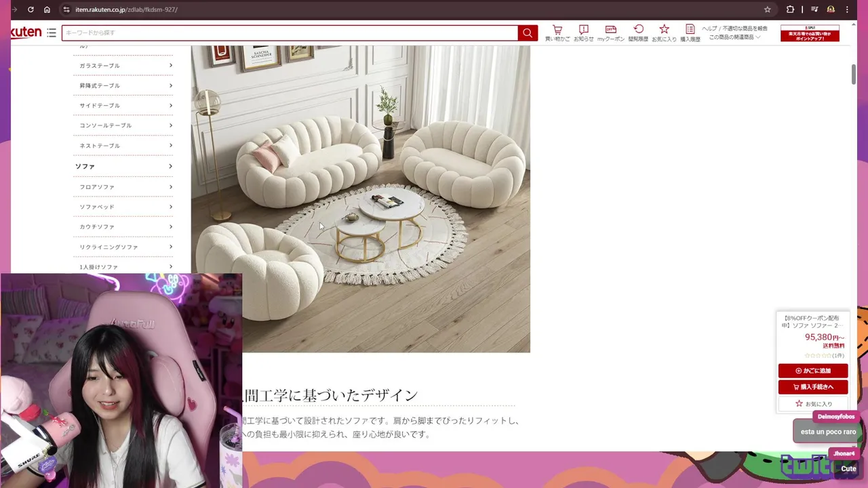Open the browser three-dot menu
868x488 pixels.
[847, 9]
